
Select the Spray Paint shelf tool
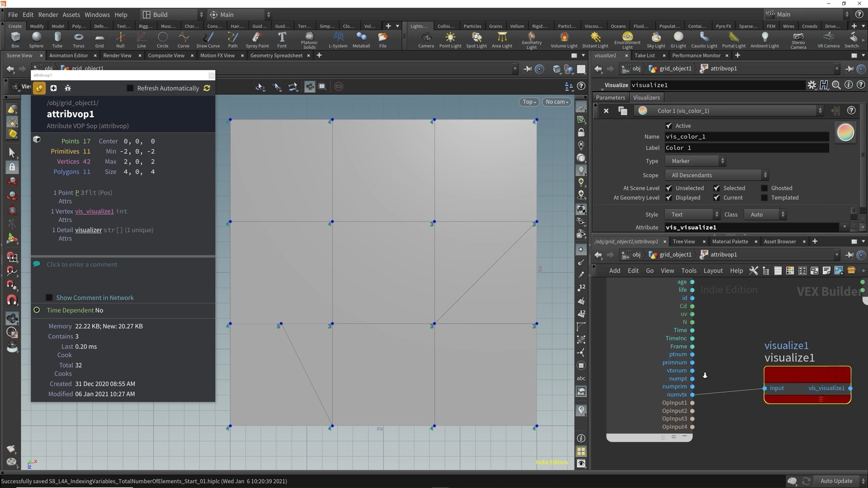click(x=257, y=39)
